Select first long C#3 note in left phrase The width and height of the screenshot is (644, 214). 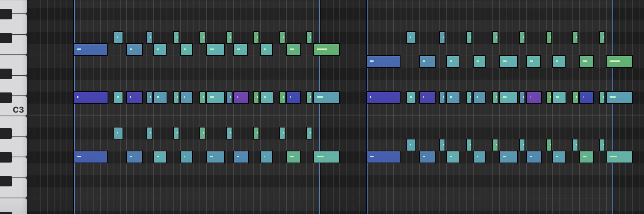(91, 97)
